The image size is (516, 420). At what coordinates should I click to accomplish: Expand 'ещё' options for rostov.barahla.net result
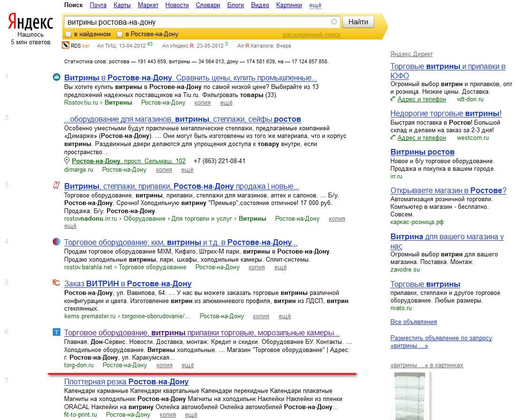point(281,267)
